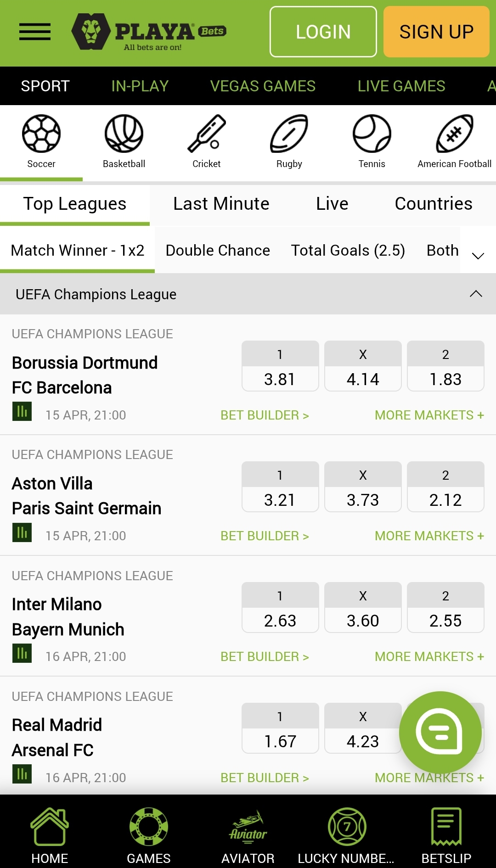The width and height of the screenshot is (496, 868).
Task: Open the live chat bubble
Action: 440,732
